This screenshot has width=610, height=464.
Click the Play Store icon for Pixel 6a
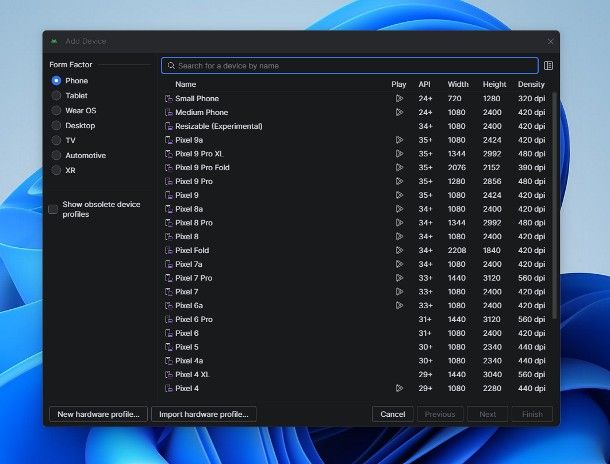(399, 306)
